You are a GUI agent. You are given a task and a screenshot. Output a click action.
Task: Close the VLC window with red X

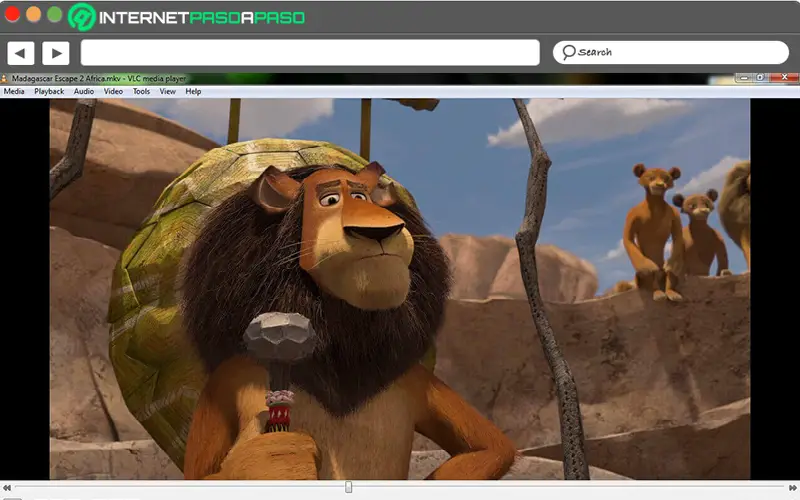pyautogui.click(x=784, y=78)
